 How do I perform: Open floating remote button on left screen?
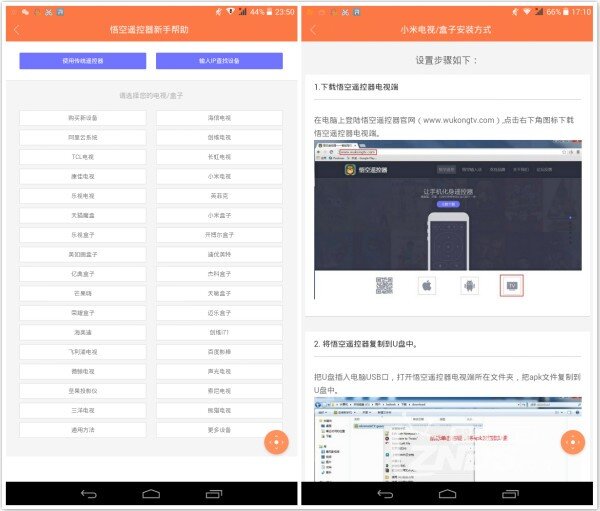coord(276,442)
